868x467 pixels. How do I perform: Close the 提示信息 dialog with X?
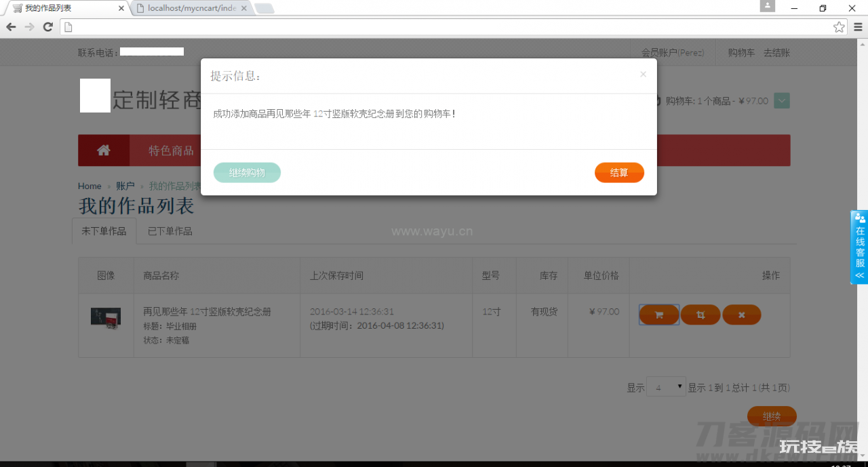click(643, 75)
